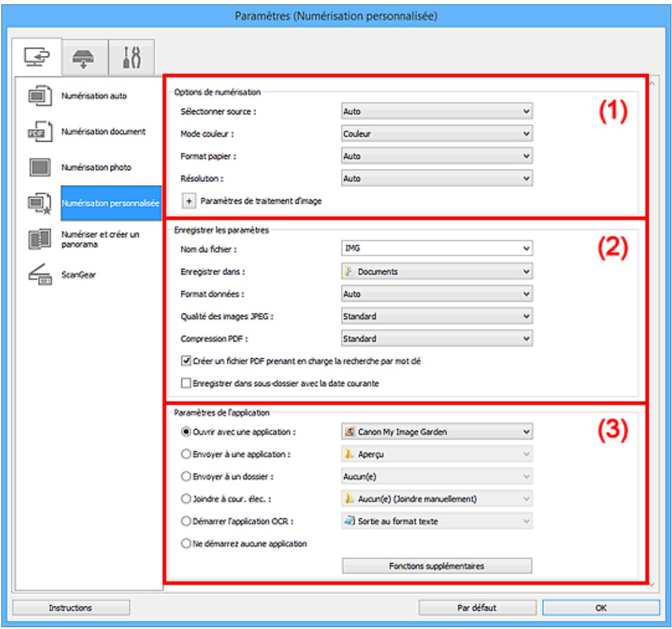Select the ScanGear icon
This screenshot has height=629, width=672.
pyautogui.click(x=41, y=276)
